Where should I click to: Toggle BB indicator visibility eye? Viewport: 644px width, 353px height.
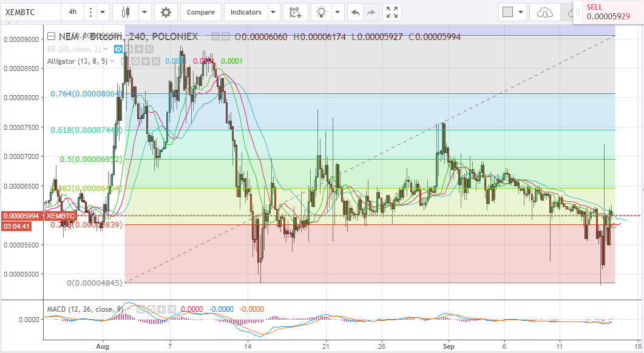118,49
